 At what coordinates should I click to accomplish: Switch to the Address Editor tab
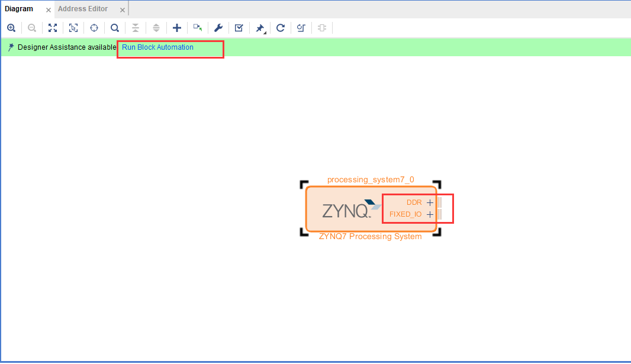coord(83,9)
